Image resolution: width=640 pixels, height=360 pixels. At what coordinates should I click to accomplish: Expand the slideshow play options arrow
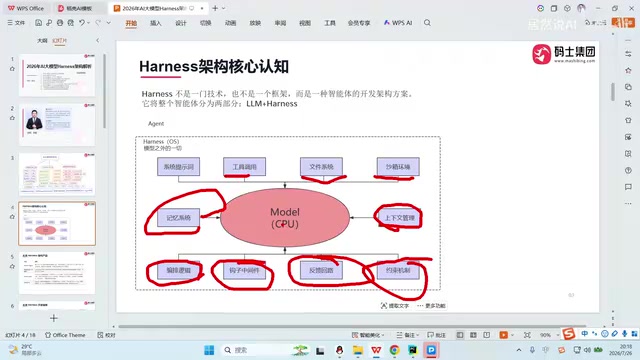click(x=512, y=335)
